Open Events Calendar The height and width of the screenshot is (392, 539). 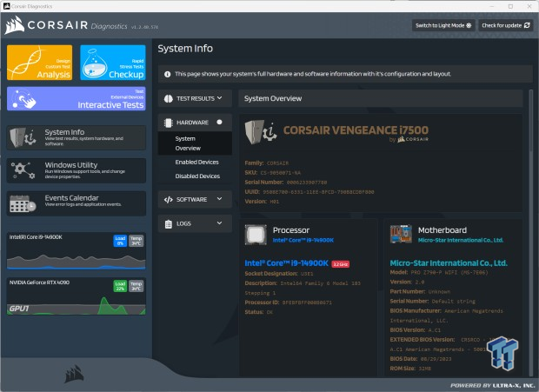pyautogui.click(x=77, y=203)
